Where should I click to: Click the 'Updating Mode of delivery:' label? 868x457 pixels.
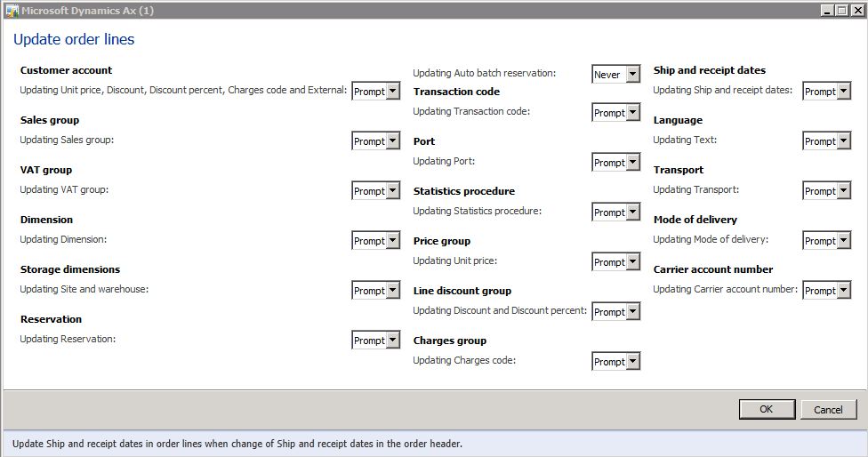(711, 239)
